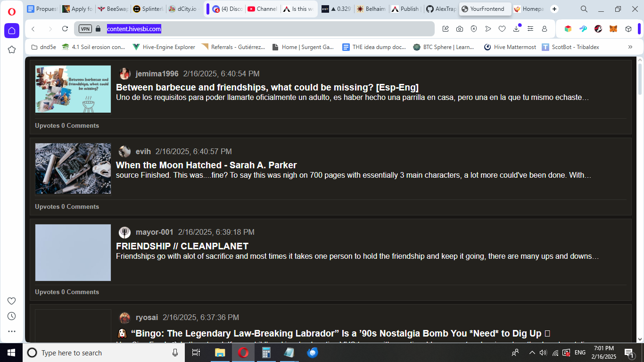Open the downloads icon
This screenshot has width=644, height=362.
tap(516, 29)
